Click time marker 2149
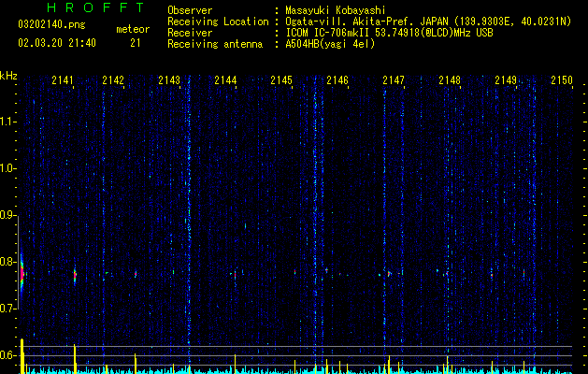This screenshot has width=588, height=374. coord(506,79)
